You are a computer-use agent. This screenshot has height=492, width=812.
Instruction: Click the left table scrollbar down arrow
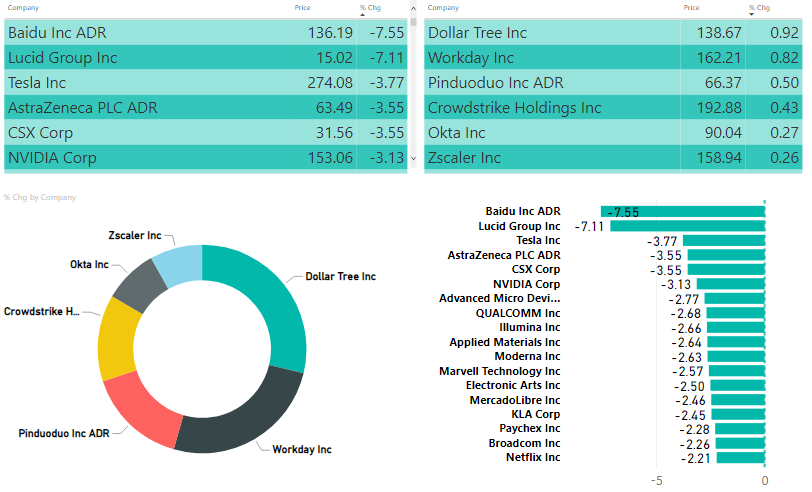(x=413, y=158)
